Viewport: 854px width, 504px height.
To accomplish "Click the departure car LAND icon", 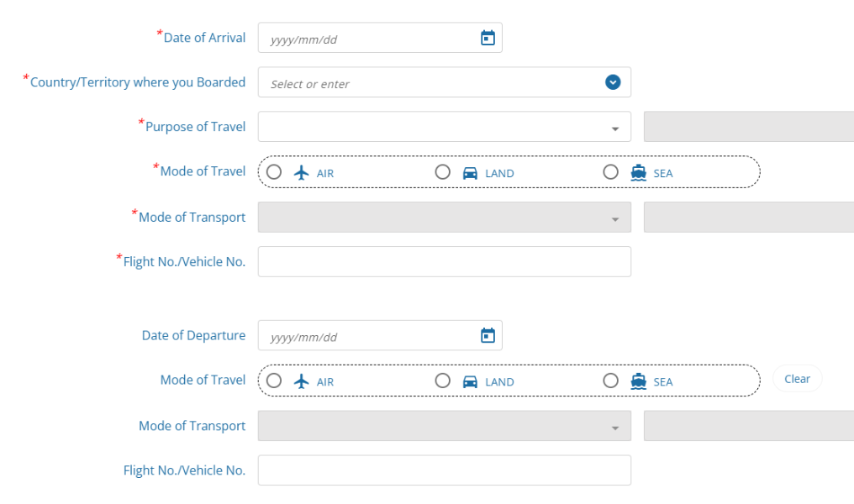I will (x=470, y=381).
